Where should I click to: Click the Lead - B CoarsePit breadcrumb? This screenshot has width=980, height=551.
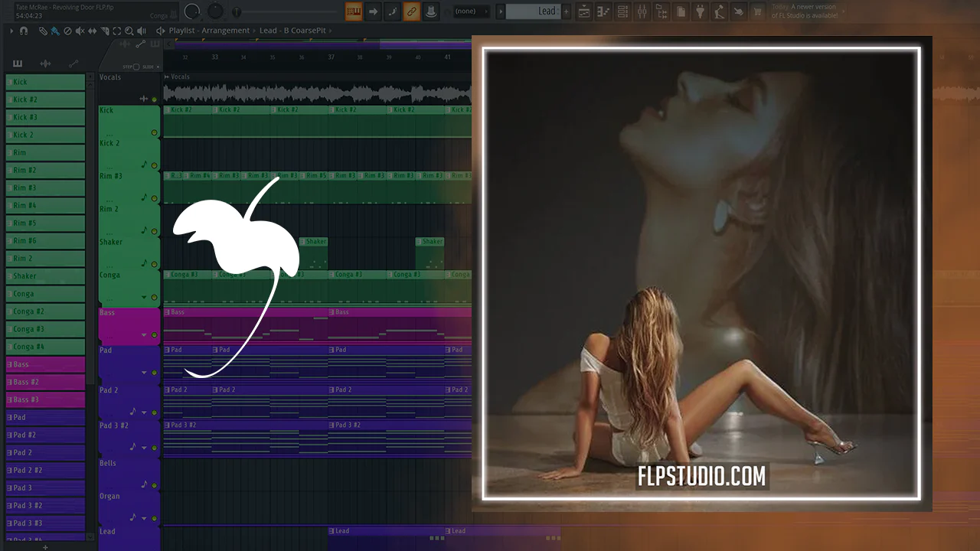(x=292, y=31)
